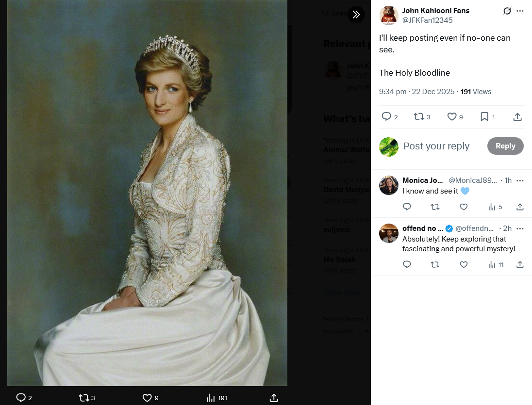This screenshot has width=532, height=405.
Task: Share the offend no reply
Action: pyautogui.click(x=520, y=264)
